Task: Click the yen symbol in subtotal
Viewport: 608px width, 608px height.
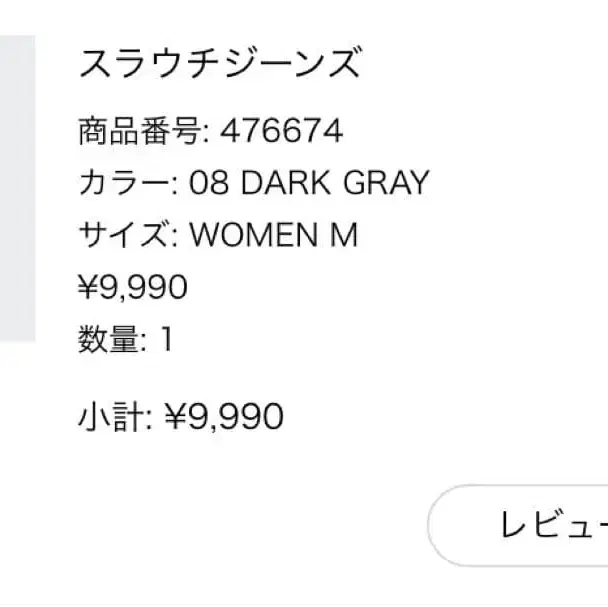Action: [x=175, y=415]
